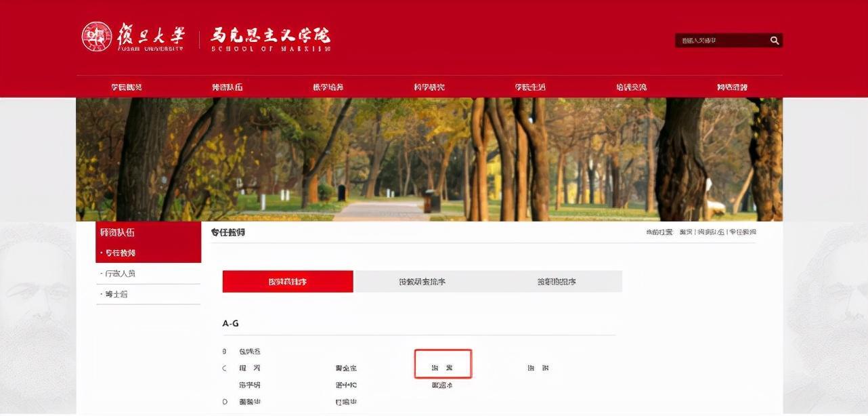Select 行政人员 in the left sidebar
The height and width of the screenshot is (416, 868).
[121, 274]
